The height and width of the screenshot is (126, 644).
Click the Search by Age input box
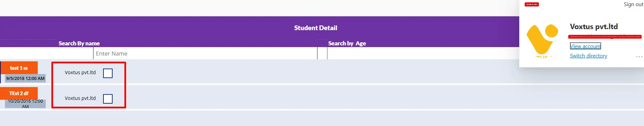(423, 54)
